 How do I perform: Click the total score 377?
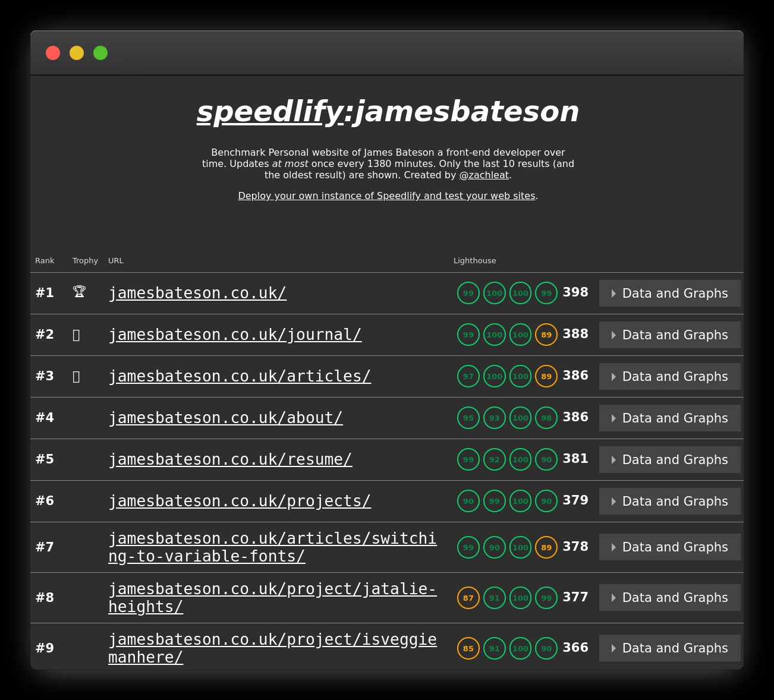[x=575, y=597]
